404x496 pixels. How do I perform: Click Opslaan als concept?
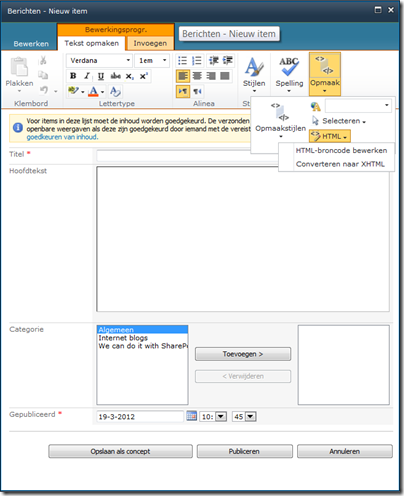point(120,451)
